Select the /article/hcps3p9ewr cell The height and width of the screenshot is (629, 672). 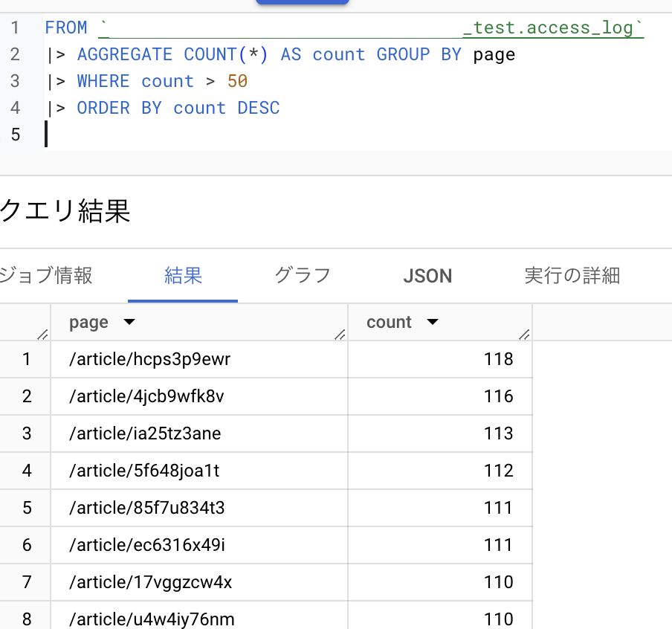pyautogui.click(x=150, y=360)
